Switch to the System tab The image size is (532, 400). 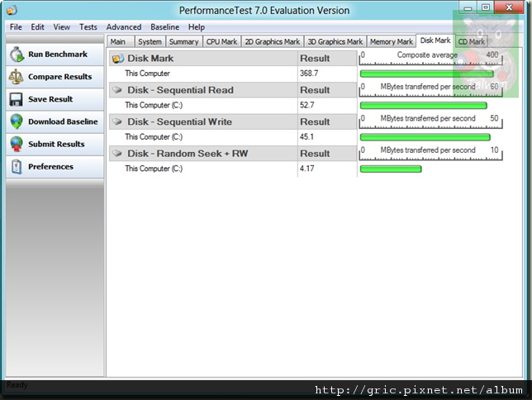click(150, 41)
